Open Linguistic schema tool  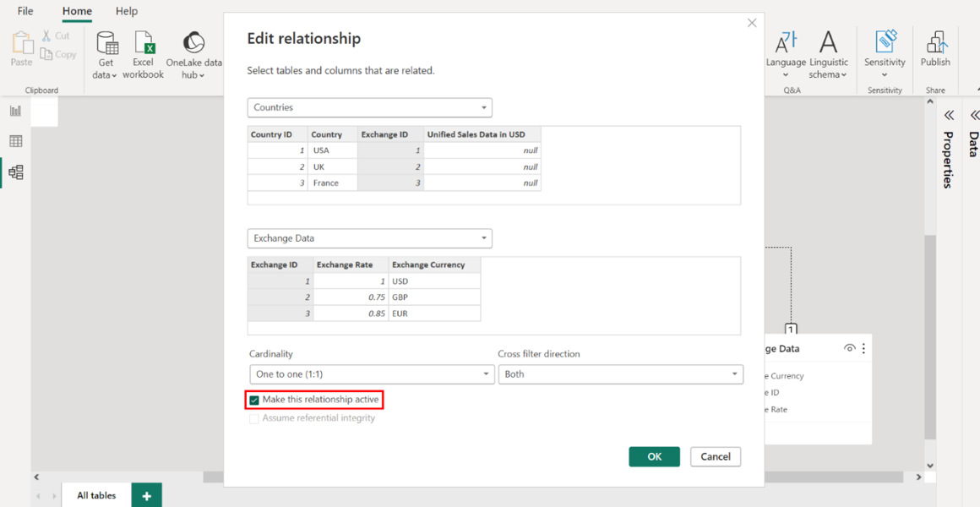[828, 44]
